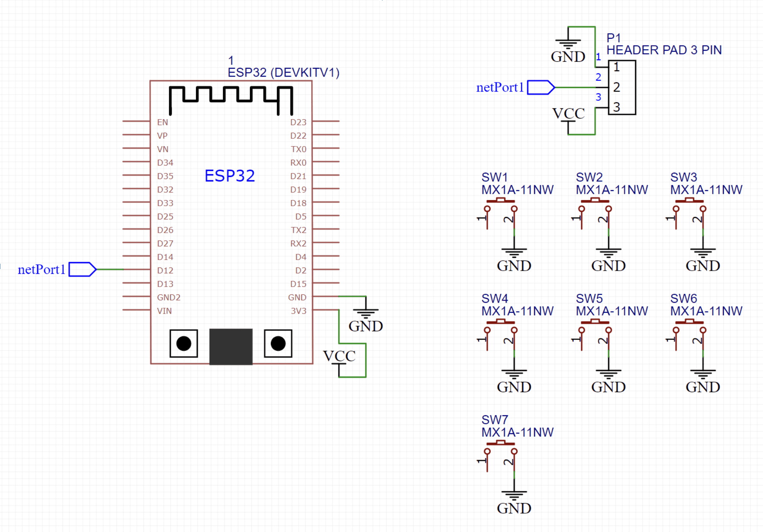Click the VN pin label
Viewport: 763px width, 532px height.
(x=163, y=149)
